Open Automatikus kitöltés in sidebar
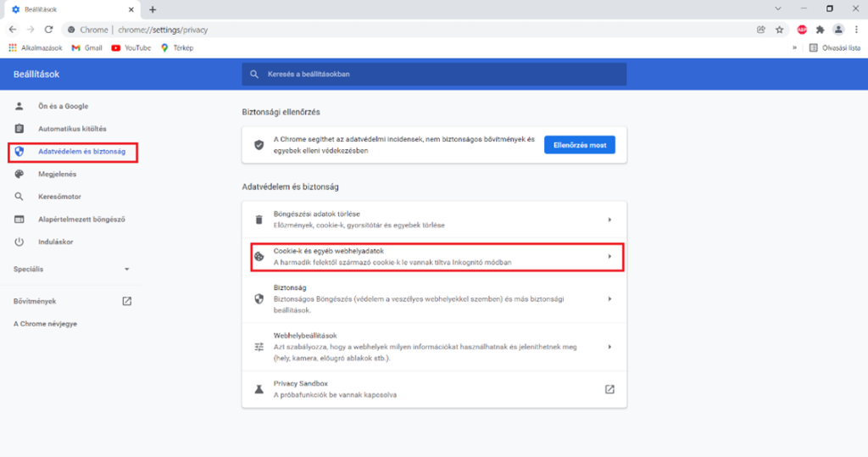Screen dimensions: 868x457 click(x=72, y=129)
